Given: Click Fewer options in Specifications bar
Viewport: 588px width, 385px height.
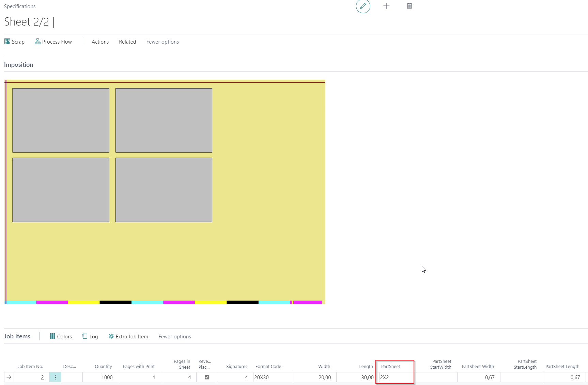Looking at the screenshot, I should (163, 42).
